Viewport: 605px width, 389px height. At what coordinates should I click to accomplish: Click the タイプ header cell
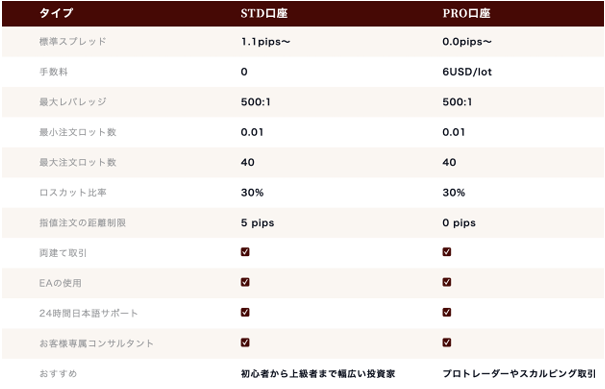point(56,14)
